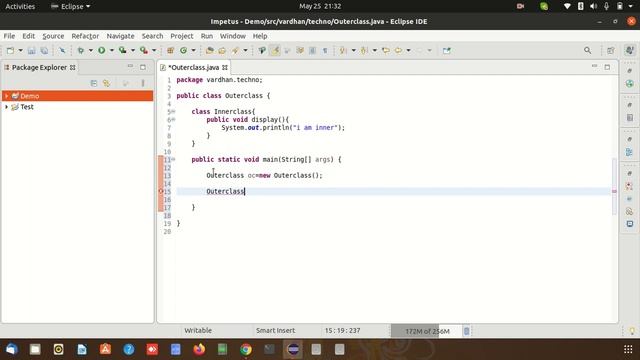Collapse All in Package Explorer
Viewport: 640px width, 360px height.
(94, 83)
